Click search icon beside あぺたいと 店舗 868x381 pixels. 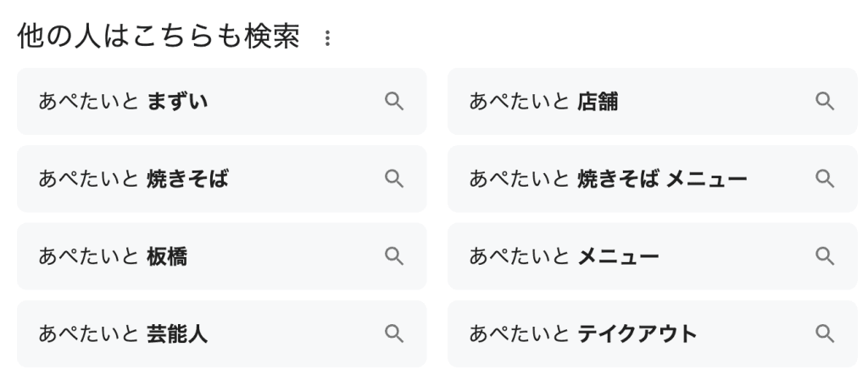click(825, 102)
